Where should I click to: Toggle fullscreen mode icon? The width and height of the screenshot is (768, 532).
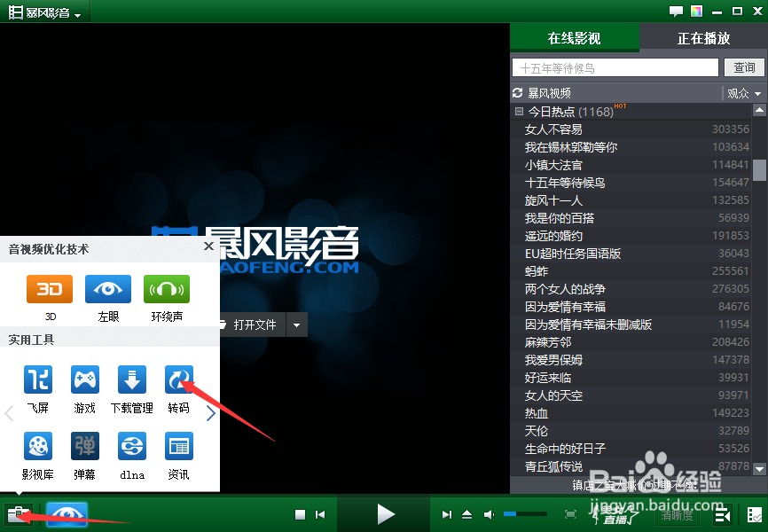click(570, 514)
